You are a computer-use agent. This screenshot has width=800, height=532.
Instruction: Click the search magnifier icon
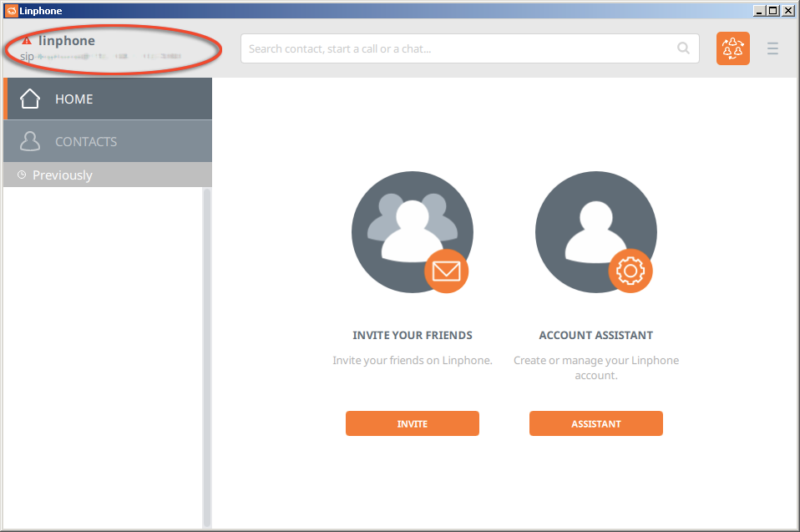[x=683, y=48]
